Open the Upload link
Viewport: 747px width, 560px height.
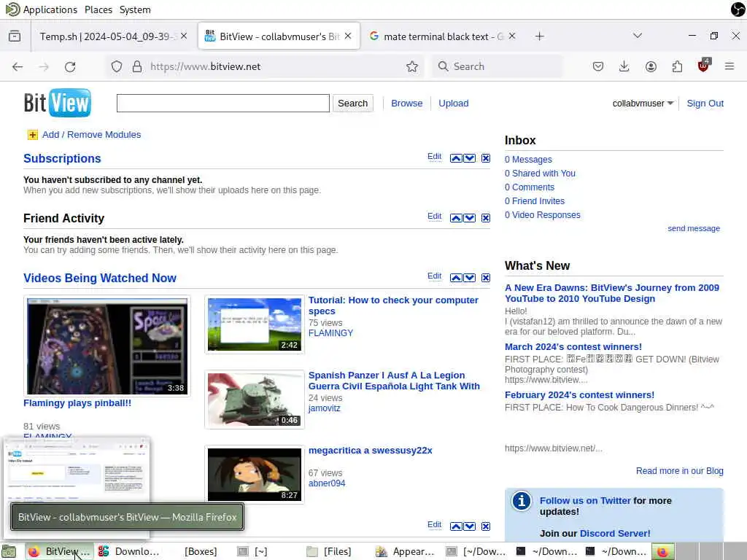(453, 104)
